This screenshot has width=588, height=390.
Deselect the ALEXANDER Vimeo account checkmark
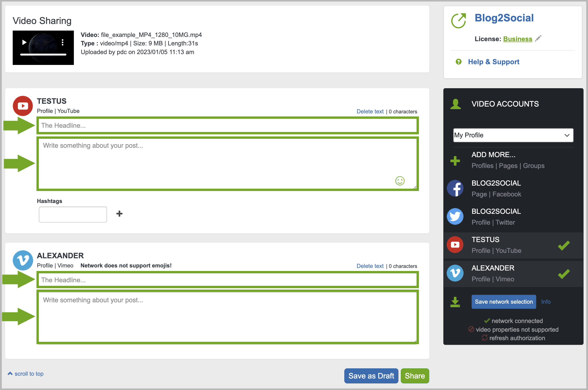click(564, 274)
